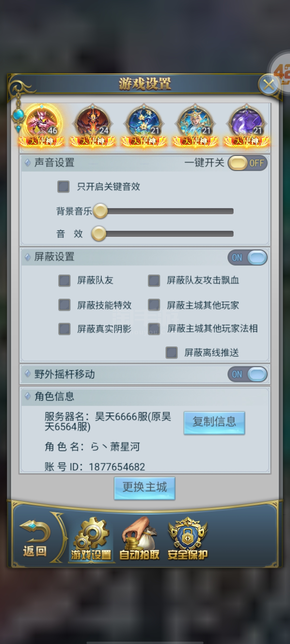The height and width of the screenshot is (644, 290).
Task: Check the 只开启关键音效 checkbox
Action: 63,186
